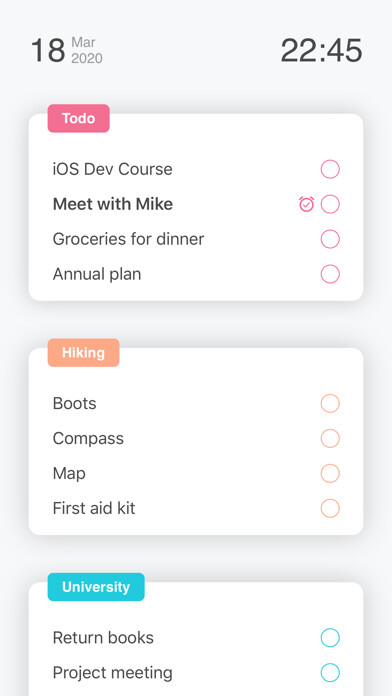Screen dimensions: 392x696
Task: Select the Meet with Mike task text
Action: (x=113, y=204)
